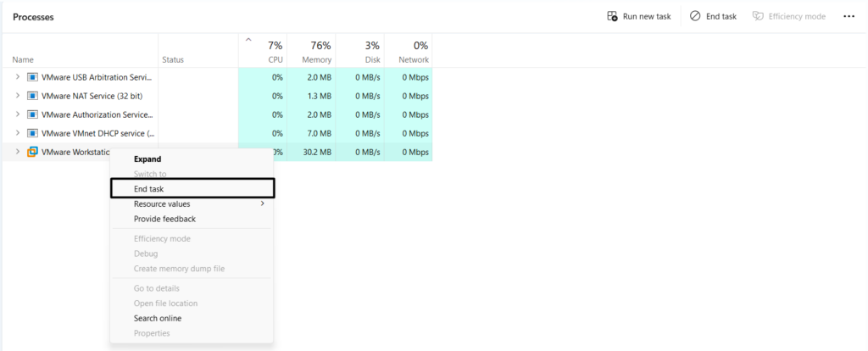The height and width of the screenshot is (351, 868).
Task: Expand the VMware Workstation row
Action: pos(17,152)
